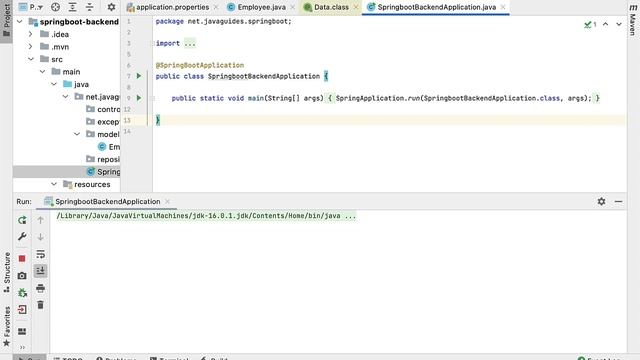The width and height of the screenshot is (640, 360).
Task: Run main method from the line 9 gutter arrow
Action: [139, 98]
